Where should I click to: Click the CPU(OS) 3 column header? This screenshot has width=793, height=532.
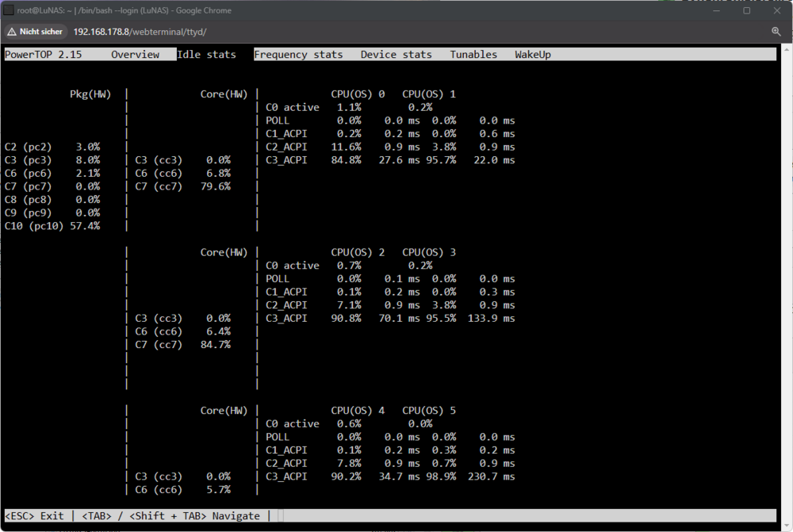(429, 252)
